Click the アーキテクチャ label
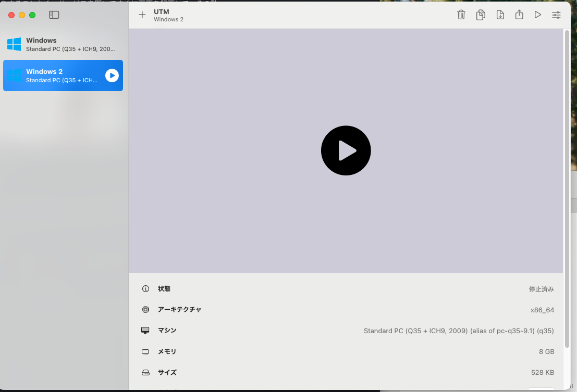Viewport: 577px width, 392px height. [x=180, y=309]
